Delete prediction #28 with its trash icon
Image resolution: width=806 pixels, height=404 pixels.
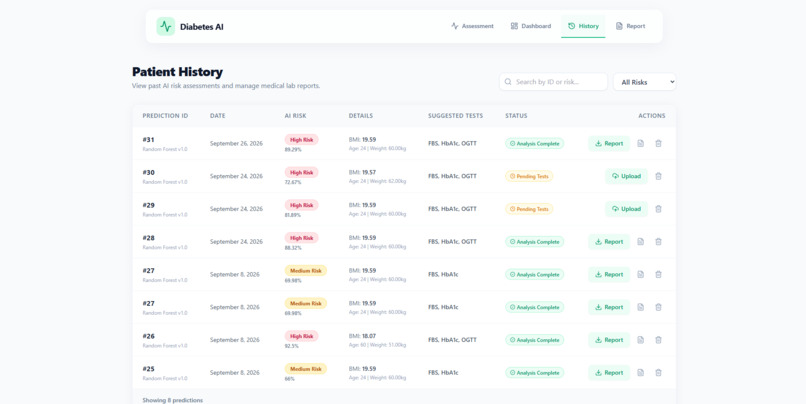click(658, 242)
